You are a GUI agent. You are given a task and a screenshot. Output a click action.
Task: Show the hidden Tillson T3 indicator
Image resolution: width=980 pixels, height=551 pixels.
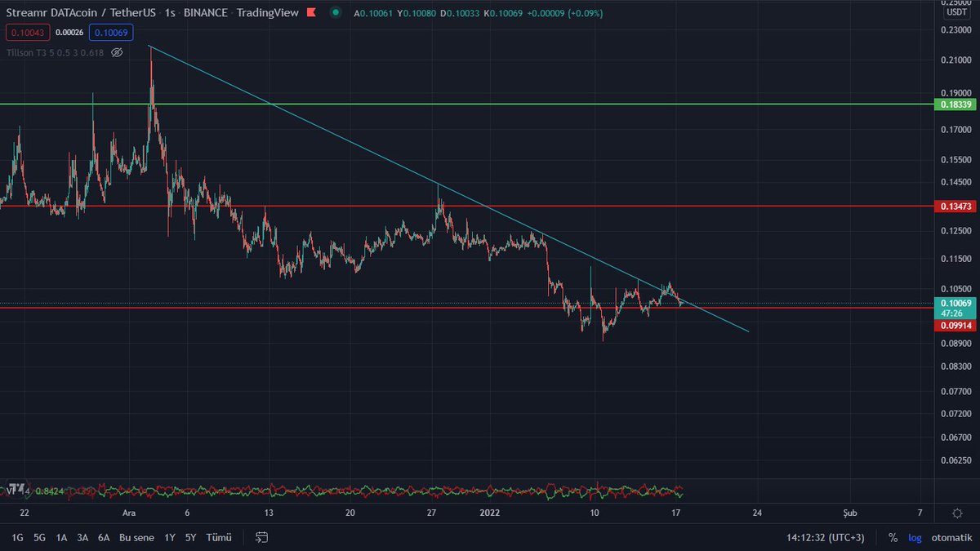117,52
